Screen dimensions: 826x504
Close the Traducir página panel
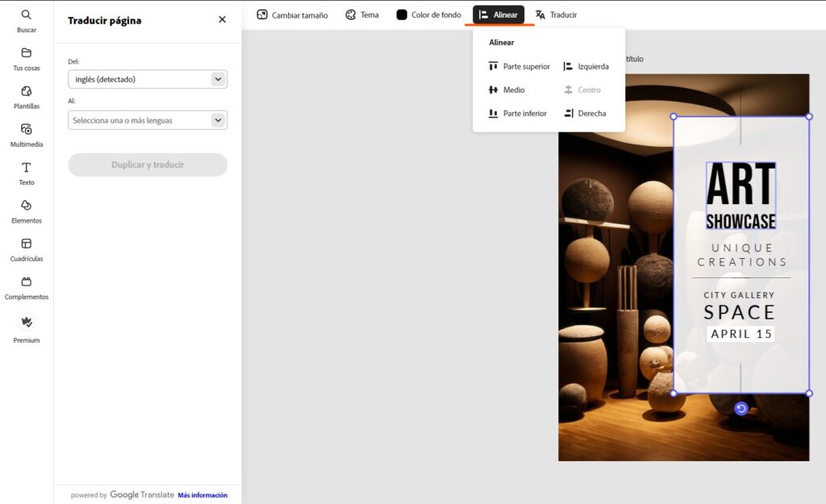click(x=223, y=19)
